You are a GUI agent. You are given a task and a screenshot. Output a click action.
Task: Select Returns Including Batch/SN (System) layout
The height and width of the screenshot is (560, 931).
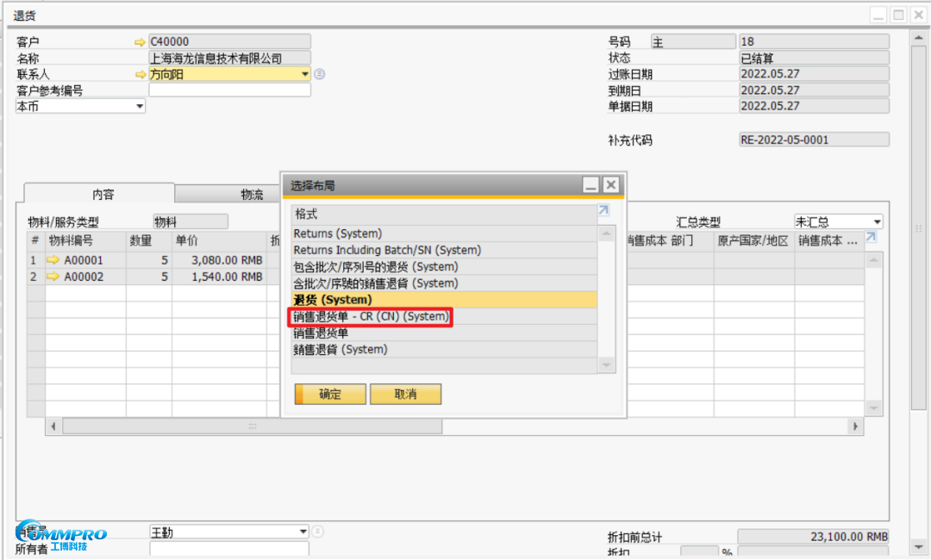[387, 250]
